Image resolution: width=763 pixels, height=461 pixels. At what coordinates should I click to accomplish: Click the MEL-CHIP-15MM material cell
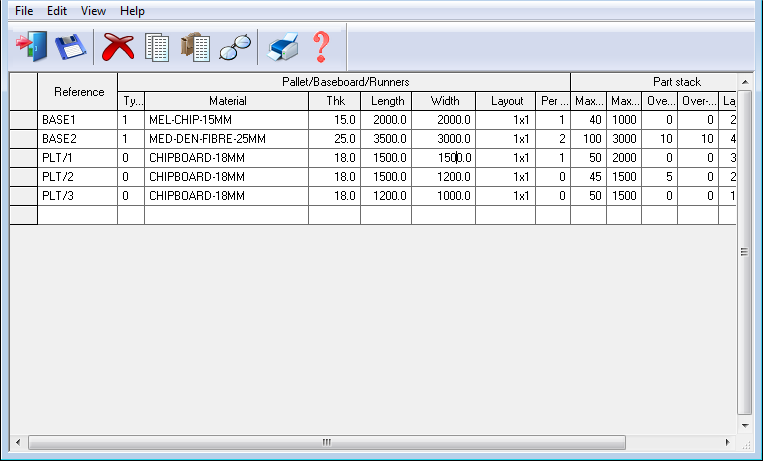pyautogui.click(x=227, y=120)
